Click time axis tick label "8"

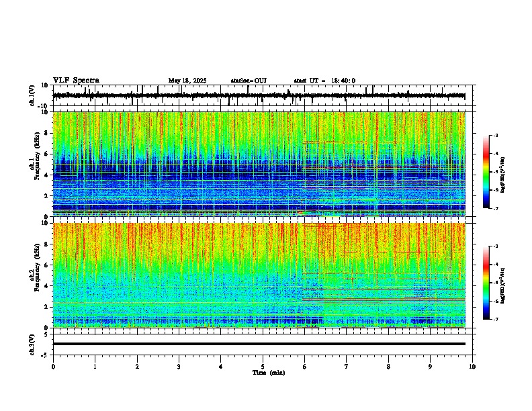tap(388, 367)
